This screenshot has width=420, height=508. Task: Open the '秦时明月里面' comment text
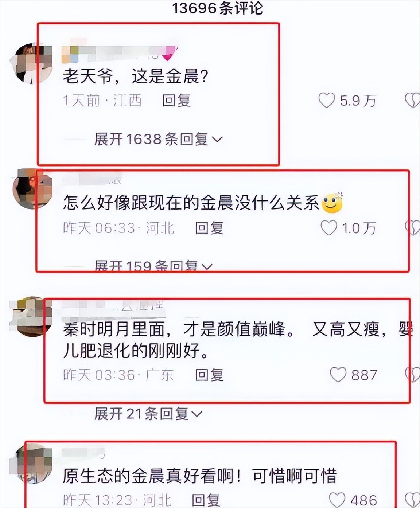238,340
